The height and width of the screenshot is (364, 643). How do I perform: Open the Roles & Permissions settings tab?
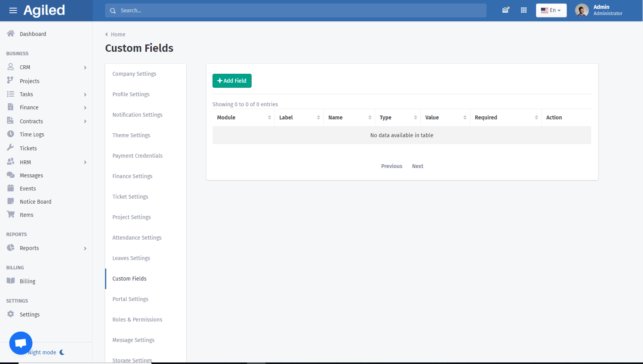pos(137,320)
